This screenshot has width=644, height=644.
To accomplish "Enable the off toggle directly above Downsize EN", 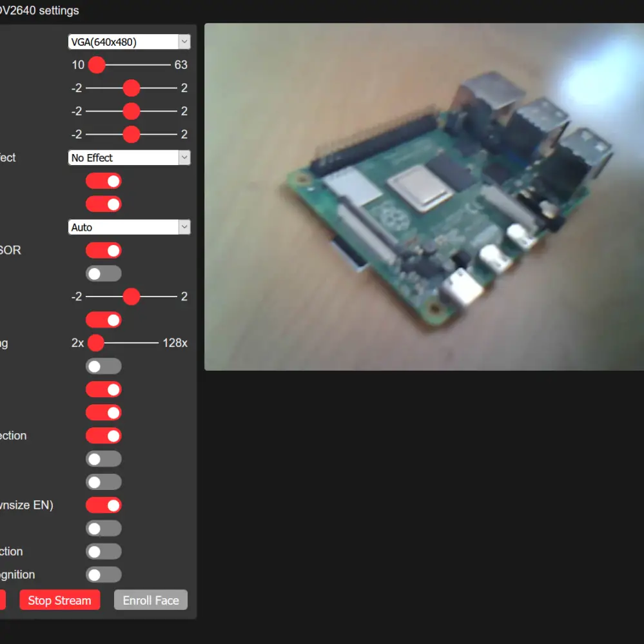I will point(104,482).
